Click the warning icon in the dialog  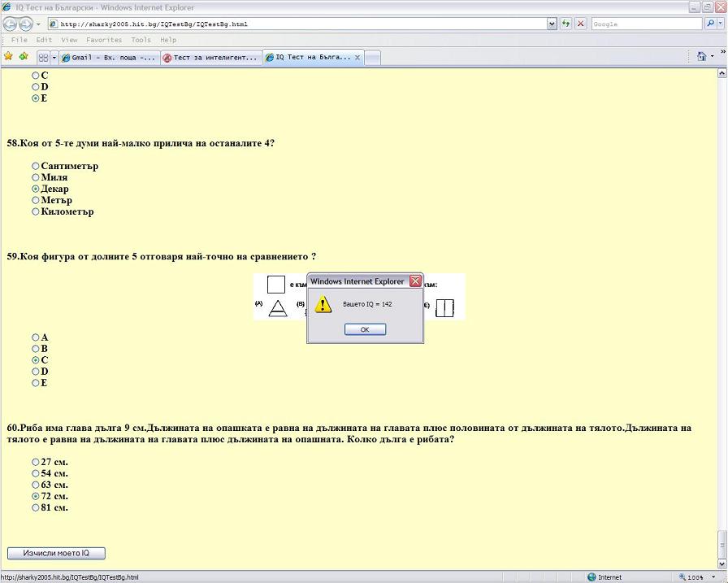click(323, 304)
